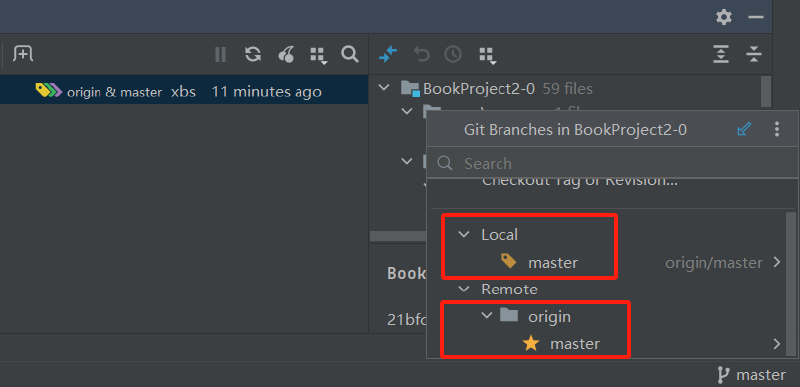Click the revert changes icon
The width and height of the screenshot is (800, 387).
point(421,54)
